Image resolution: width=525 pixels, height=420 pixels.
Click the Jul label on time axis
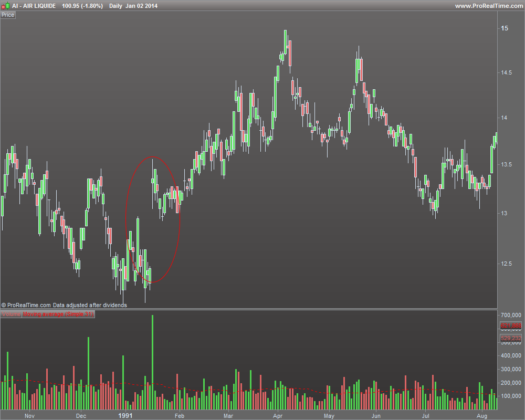[x=426, y=416]
